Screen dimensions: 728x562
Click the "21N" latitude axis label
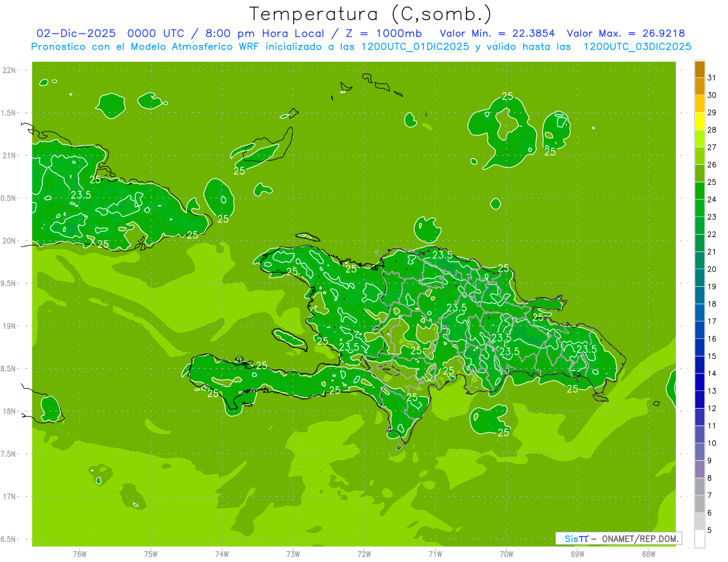10,156
